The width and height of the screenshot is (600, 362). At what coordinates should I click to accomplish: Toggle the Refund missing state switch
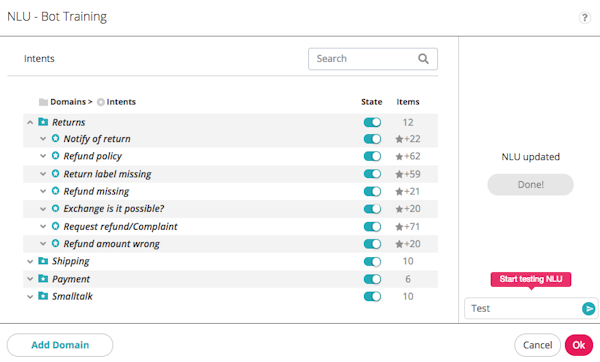(372, 191)
